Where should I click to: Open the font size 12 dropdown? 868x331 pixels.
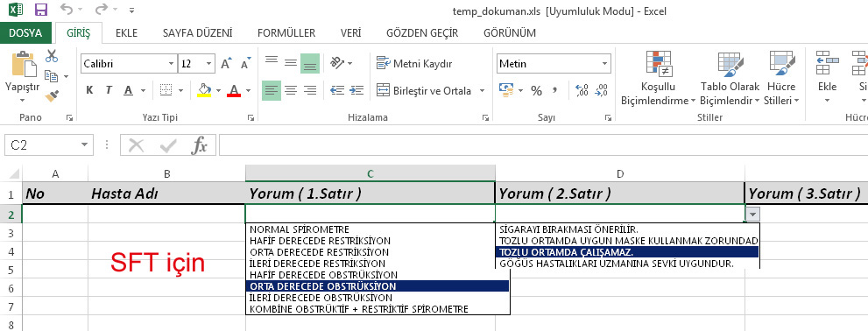209,64
